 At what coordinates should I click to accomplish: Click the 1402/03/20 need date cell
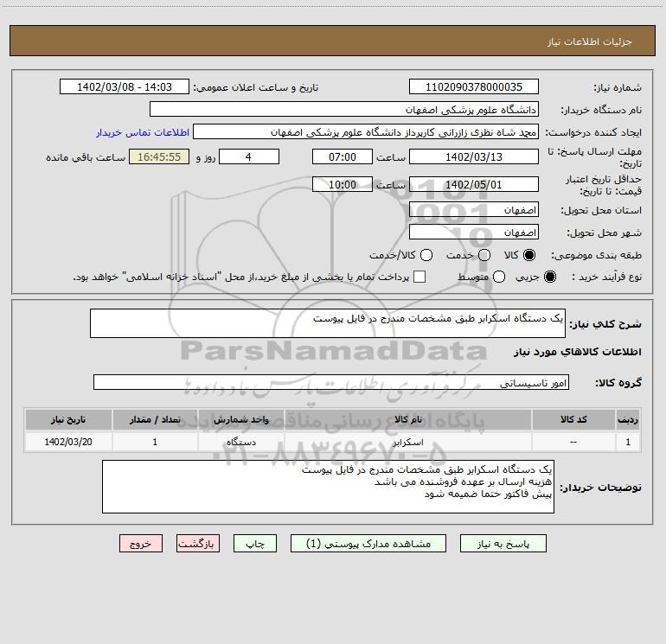pos(68,443)
